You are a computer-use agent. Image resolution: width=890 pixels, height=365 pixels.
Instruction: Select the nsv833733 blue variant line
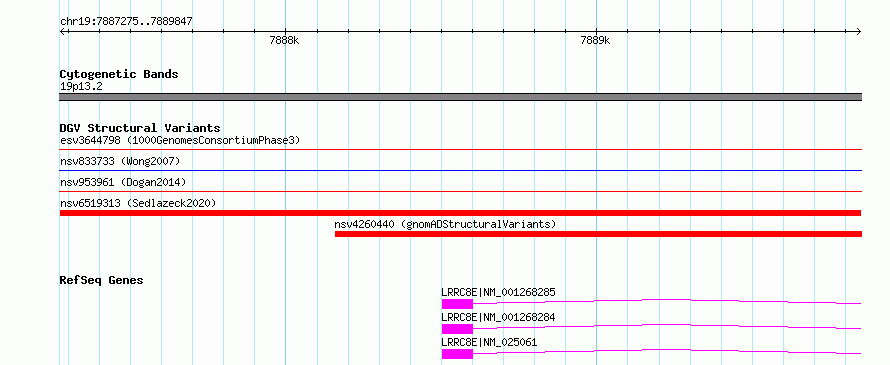[x=461, y=170]
